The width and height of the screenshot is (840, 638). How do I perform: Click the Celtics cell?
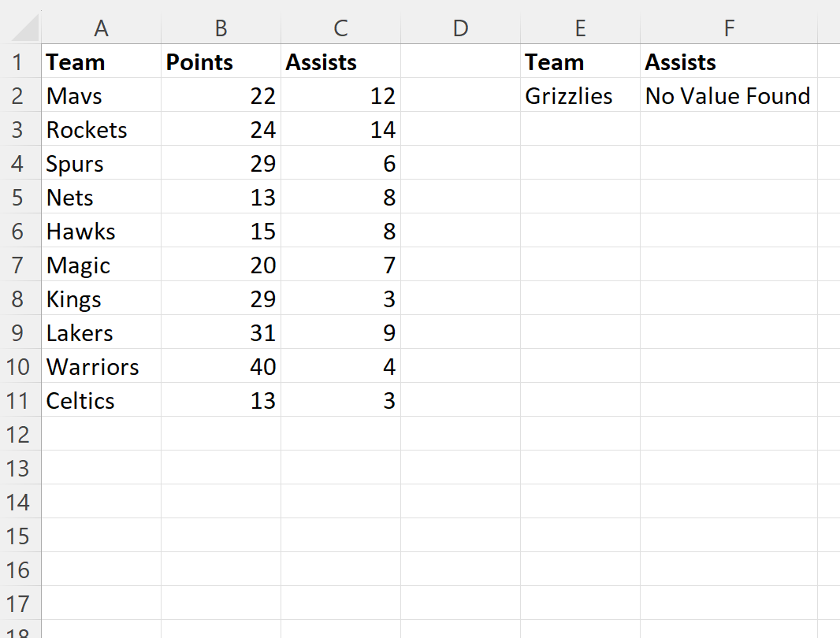click(101, 399)
